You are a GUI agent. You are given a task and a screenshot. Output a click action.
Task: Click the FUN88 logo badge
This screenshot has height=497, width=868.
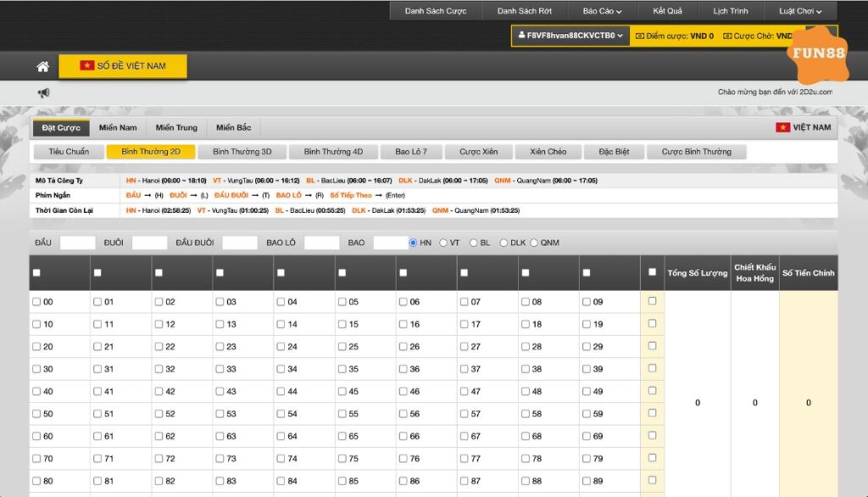(x=819, y=53)
